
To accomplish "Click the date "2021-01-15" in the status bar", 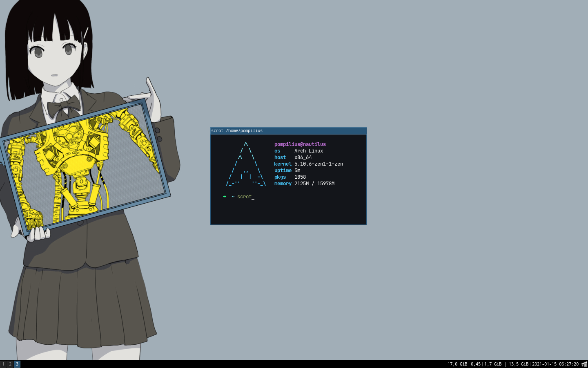I will click(x=544, y=364).
